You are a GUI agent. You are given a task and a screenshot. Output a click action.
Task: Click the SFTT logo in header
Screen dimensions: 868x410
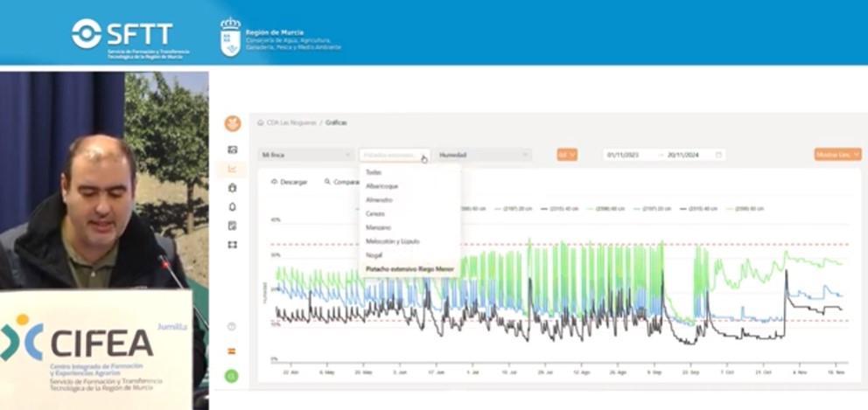point(130,38)
